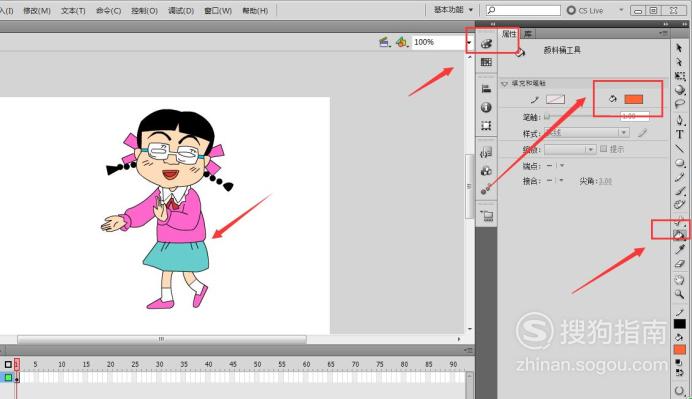The width and height of the screenshot is (692, 399).
Task: Toggle layer outline green square
Action: click(8, 377)
